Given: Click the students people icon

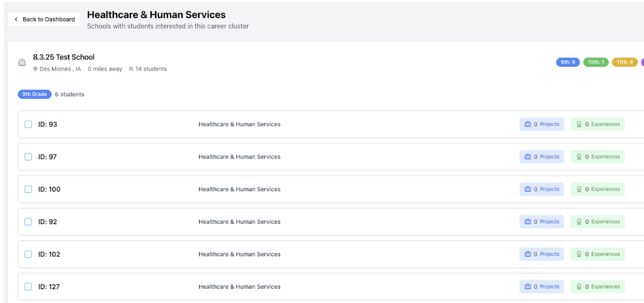Looking at the screenshot, I should (131, 69).
